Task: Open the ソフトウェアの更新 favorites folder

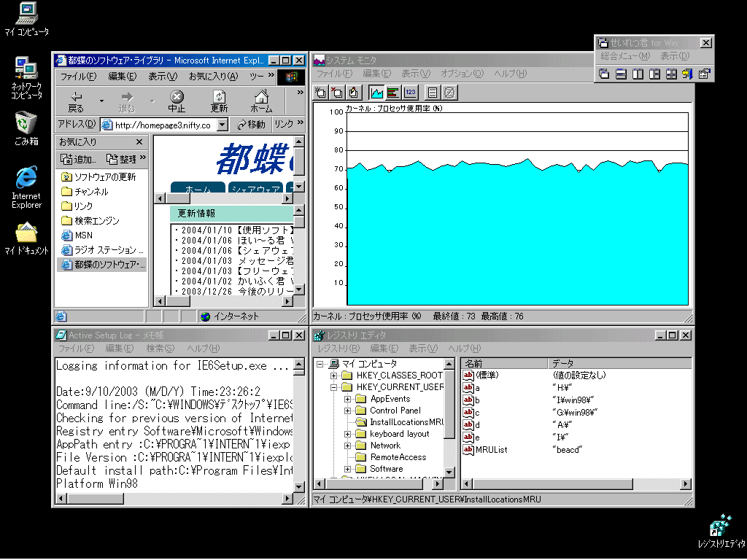Action: [x=98, y=177]
